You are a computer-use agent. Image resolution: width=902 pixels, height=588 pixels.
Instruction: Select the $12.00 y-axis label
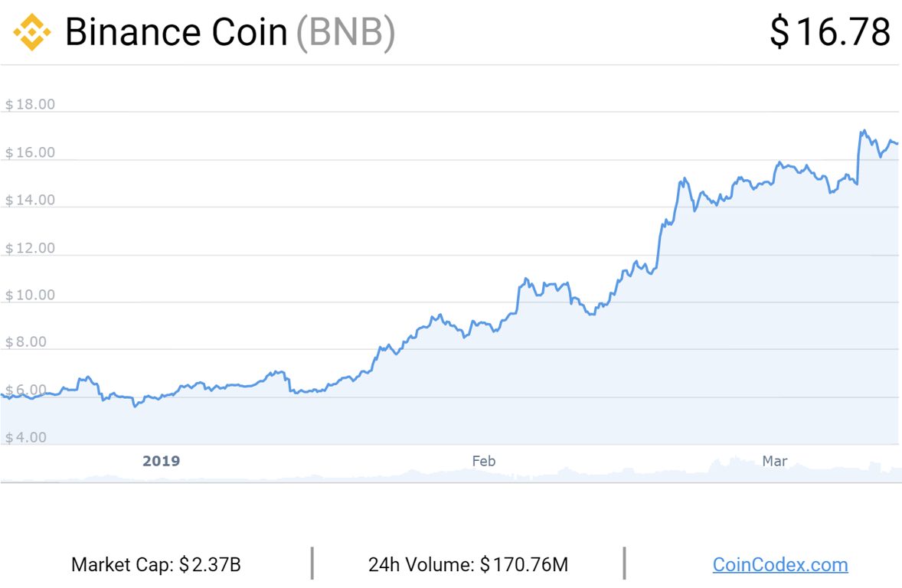[x=31, y=248]
